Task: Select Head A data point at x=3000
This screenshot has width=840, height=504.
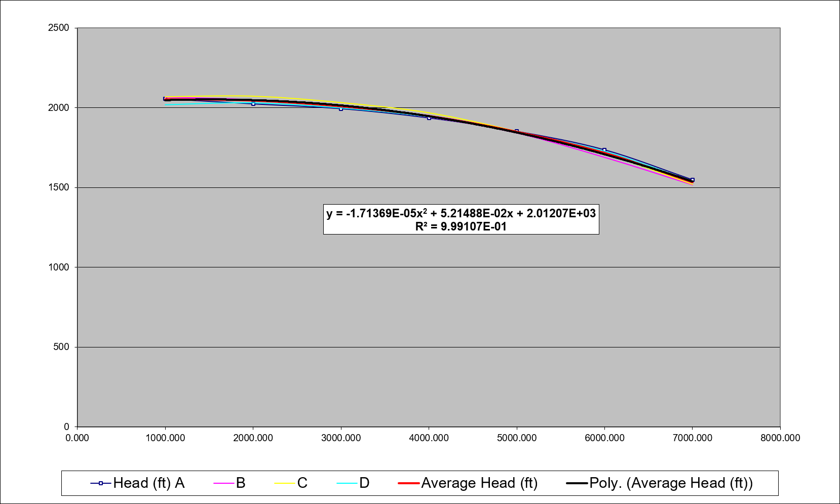Action: coord(341,109)
